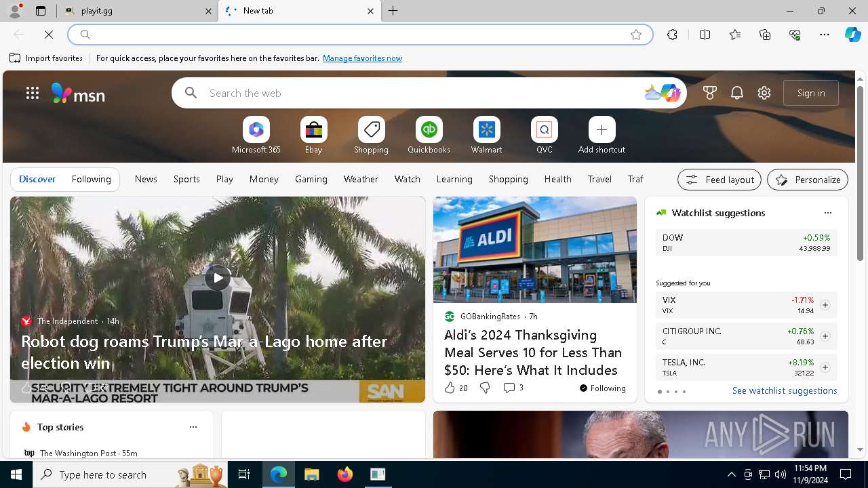868x488 pixels.
Task: Open MSN page settings gear
Action: tap(764, 93)
